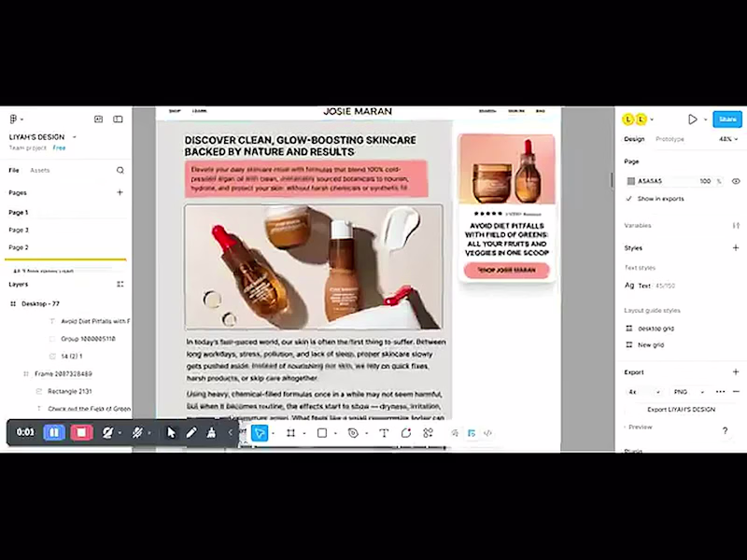Screen dimensions: 747x560
Task: Open the Move tool options dropdown
Action: 273,433
